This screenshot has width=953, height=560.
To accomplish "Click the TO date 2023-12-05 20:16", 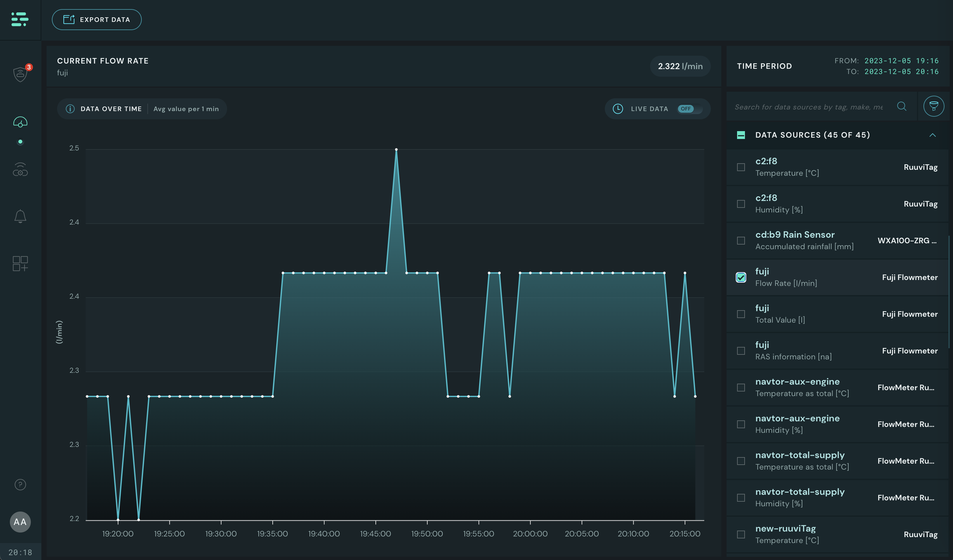I will 901,72.
